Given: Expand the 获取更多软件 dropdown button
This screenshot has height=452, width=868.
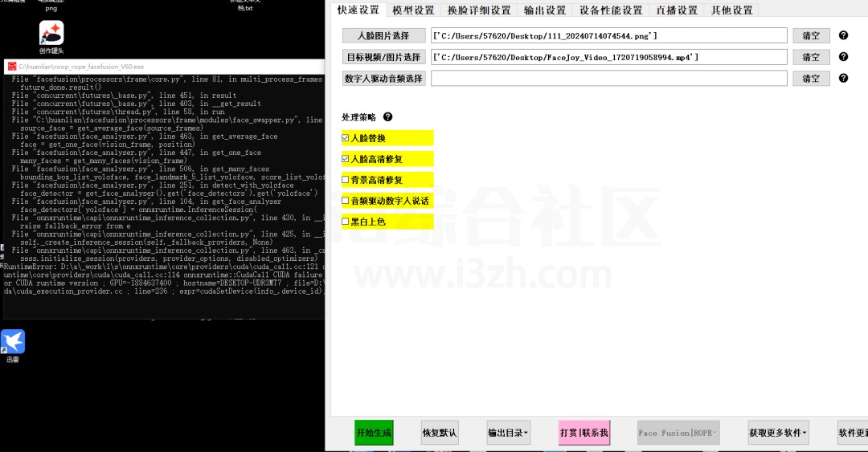Looking at the screenshot, I should 778,433.
